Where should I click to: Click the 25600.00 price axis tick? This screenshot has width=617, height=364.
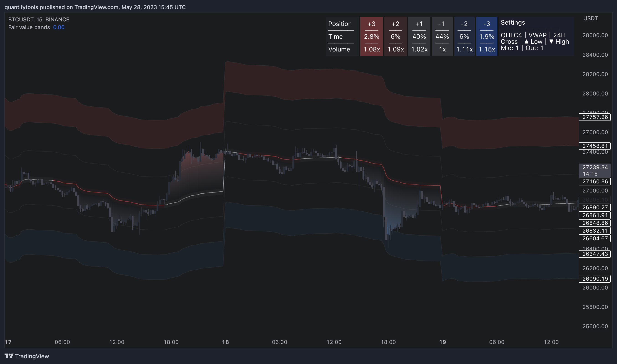point(595,326)
